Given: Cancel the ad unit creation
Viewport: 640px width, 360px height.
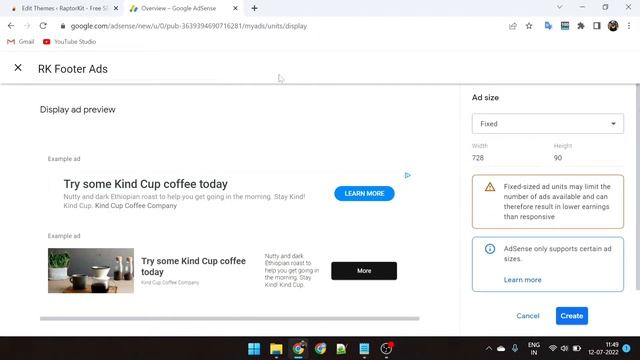Looking at the screenshot, I should [x=528, y=316].
